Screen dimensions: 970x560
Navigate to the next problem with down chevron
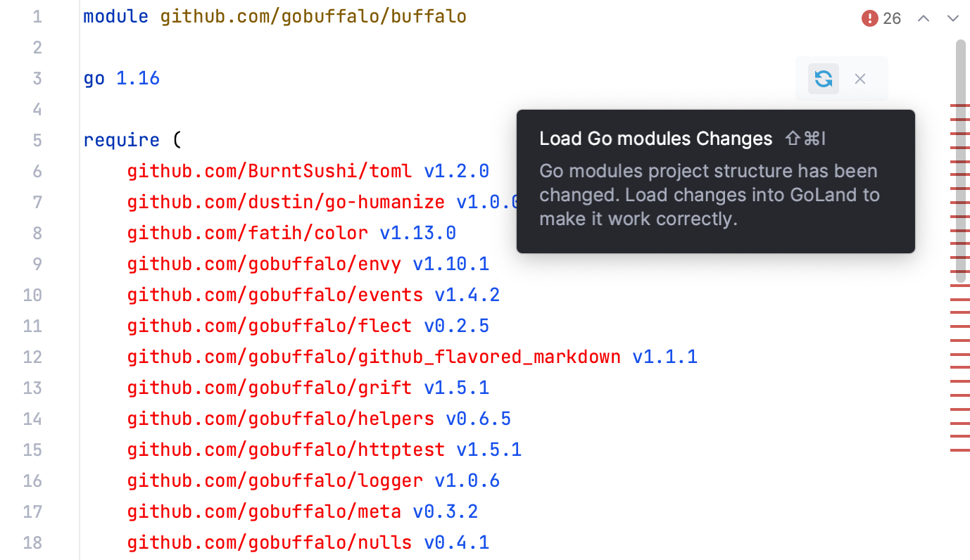(x=953, y=18)
